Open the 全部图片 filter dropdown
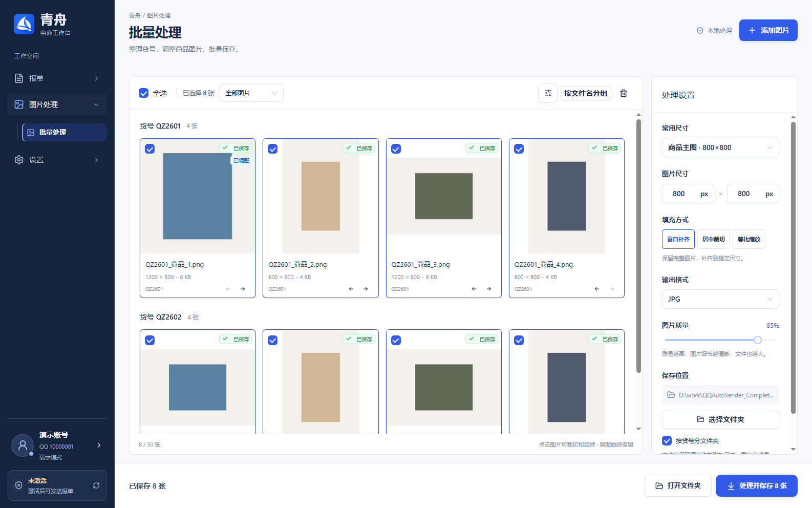The image size is (812, 508). pyautogui.click(x=251, y=93)
